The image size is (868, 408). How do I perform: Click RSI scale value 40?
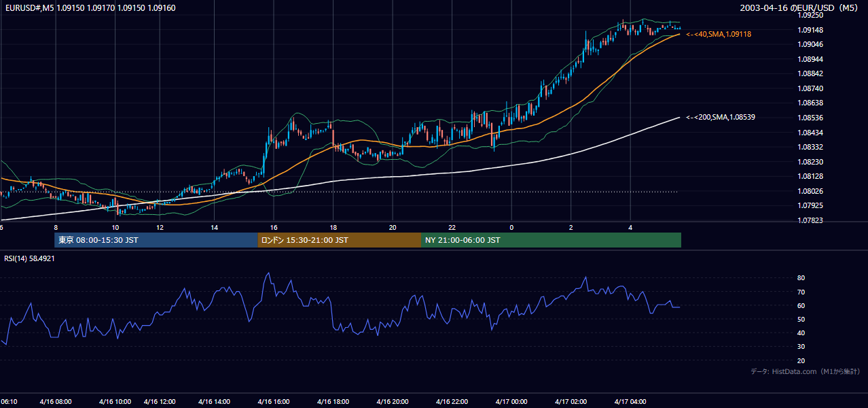[x=801, y=333]
